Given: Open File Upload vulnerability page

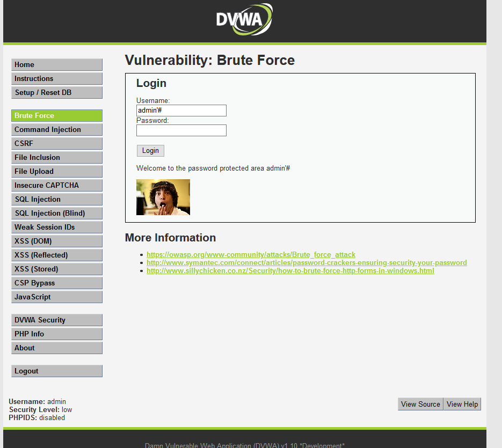Looking at the screenshot, I should 56,172.
